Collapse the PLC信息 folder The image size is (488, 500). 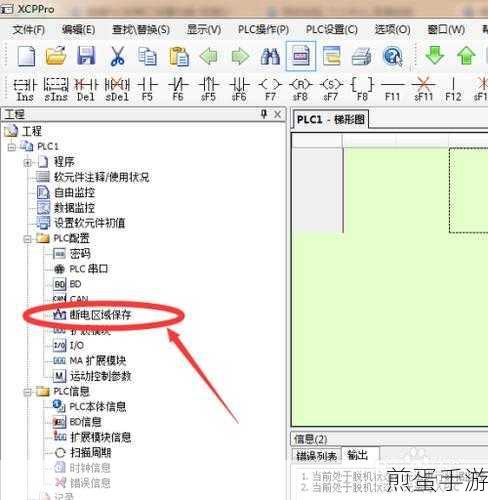pos(28,392)
